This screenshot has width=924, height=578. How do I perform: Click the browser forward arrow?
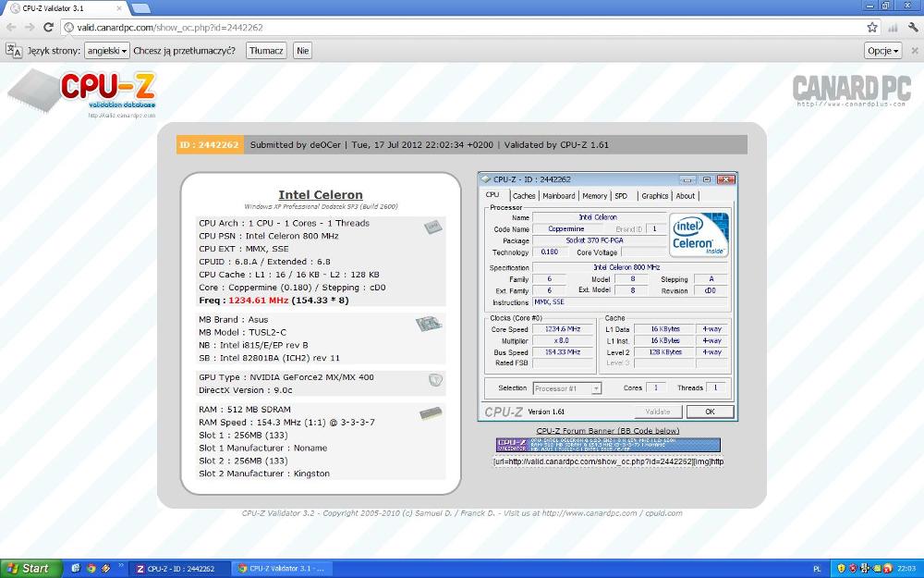pyautogui.click(x=30, y=27)
